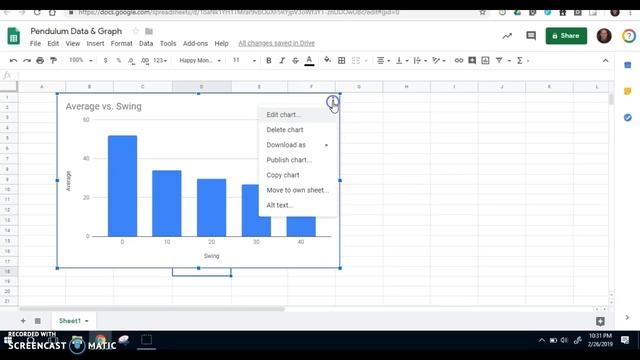Open the Sheet1 tab
The width and height of the screenshot is (640, 360).
73,321
